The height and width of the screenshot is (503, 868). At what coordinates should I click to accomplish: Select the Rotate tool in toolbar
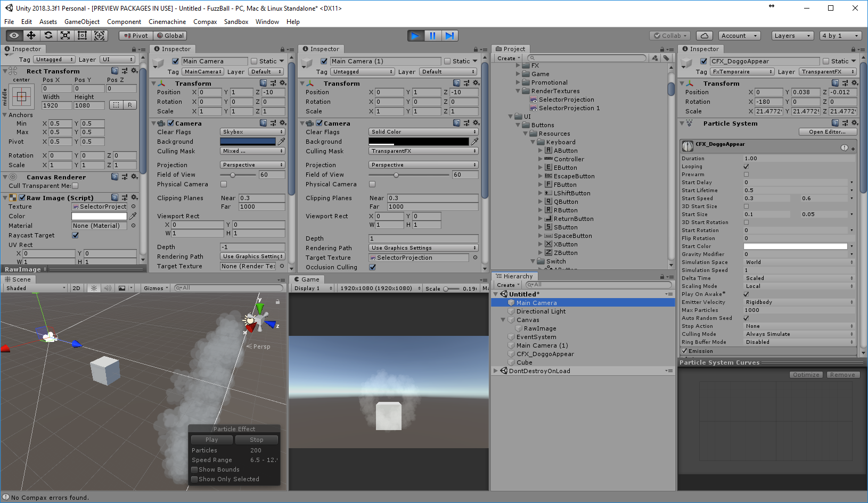tap(48, 36)
